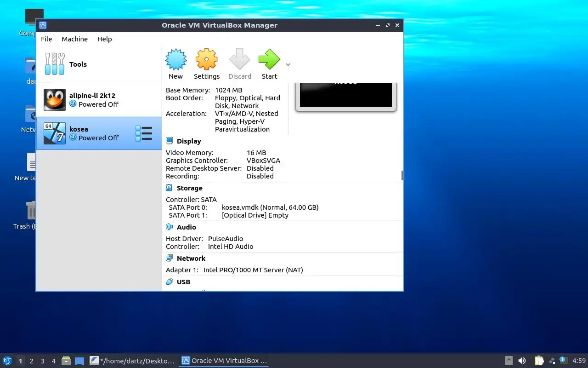Switch to workspace 1 on taskbar
Image resolution: width=588 pixels, height=368 pixels.
(x=21, y=361)
